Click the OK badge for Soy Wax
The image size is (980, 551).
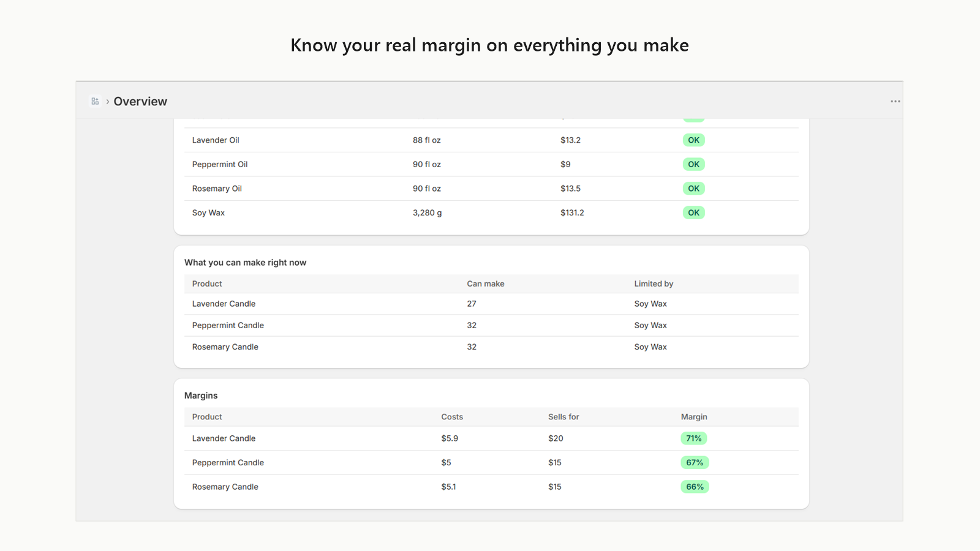[693, 212]
